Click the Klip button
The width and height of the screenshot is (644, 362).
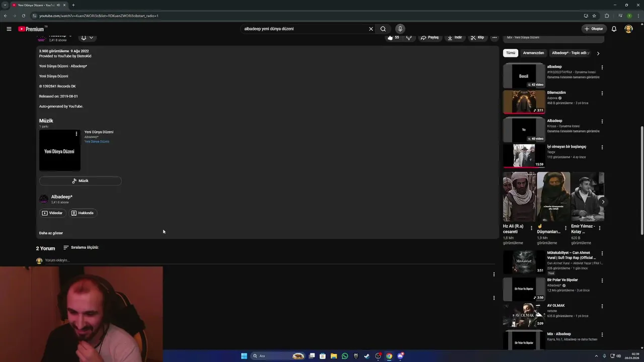pos(477,37)
